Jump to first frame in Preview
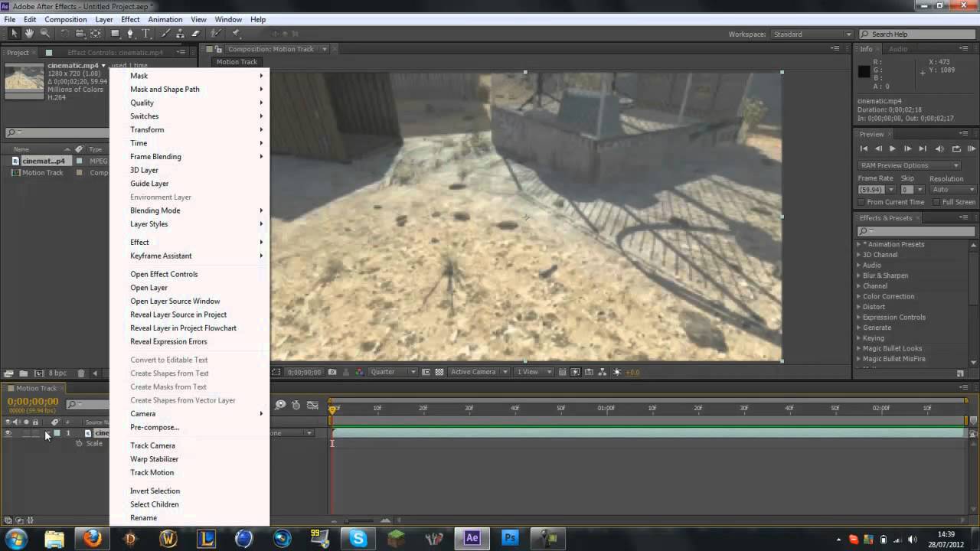The width and height of the screenshot is (980, 551). tap(864, 148)
